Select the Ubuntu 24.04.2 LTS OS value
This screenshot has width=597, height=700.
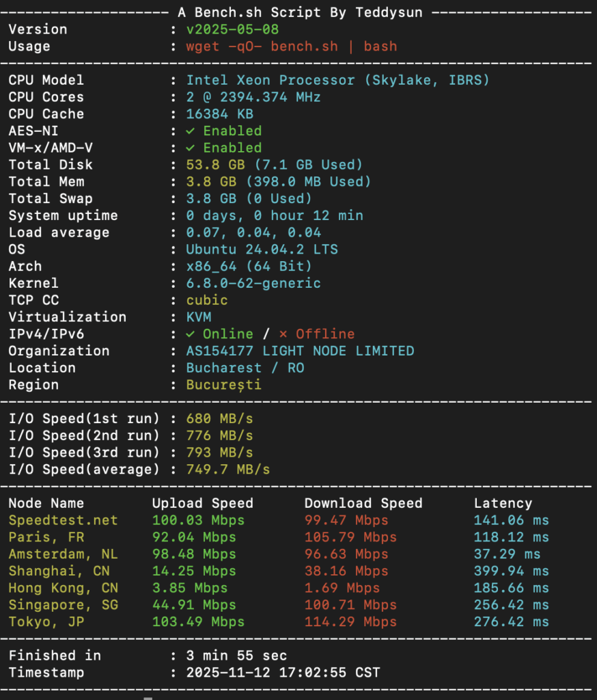(262, 250)
